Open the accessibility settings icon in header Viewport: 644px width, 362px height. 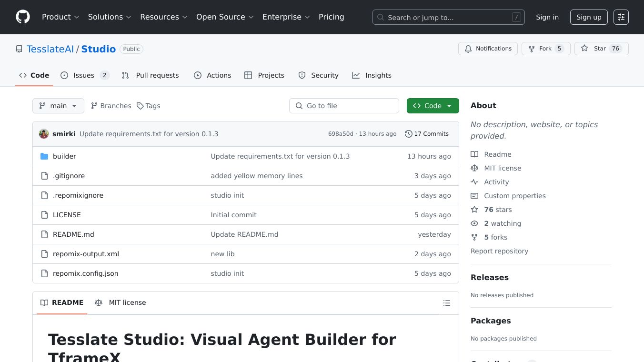pos(621,17)
